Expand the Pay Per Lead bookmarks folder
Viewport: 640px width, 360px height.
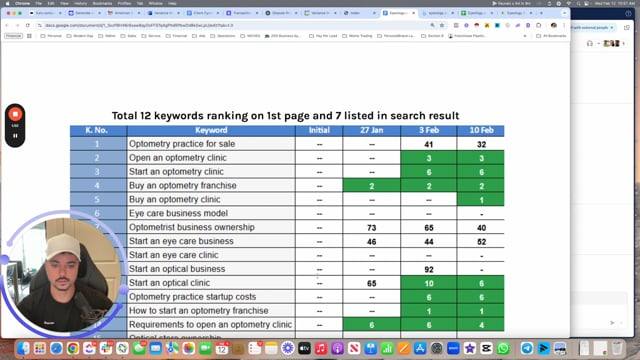323,36
